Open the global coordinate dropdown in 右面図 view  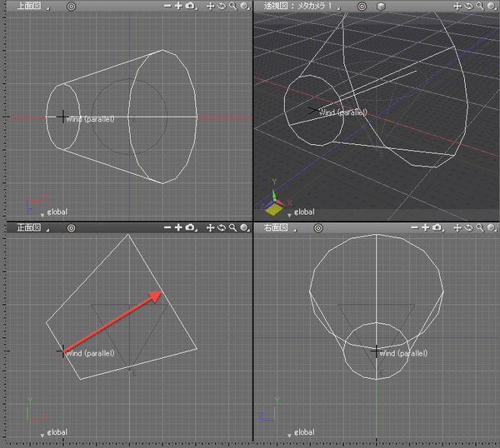click(302, 433)
